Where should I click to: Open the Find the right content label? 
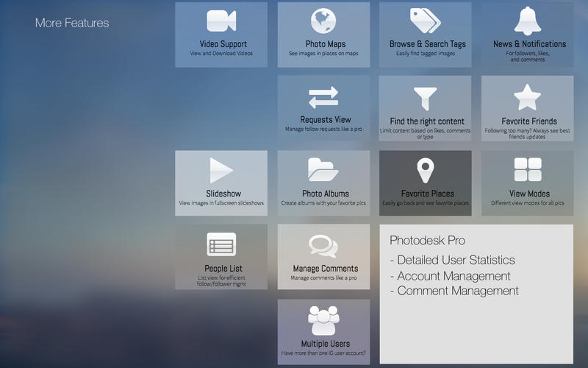click(x=426, y=121)
